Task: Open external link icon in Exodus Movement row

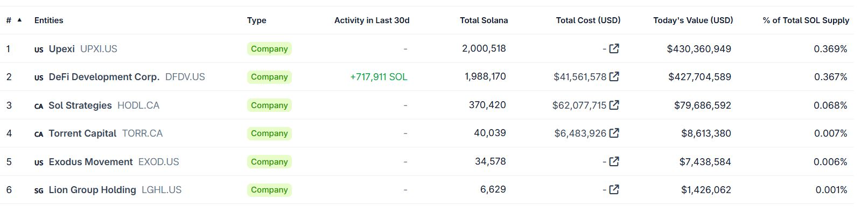Action: click(614, 161)
